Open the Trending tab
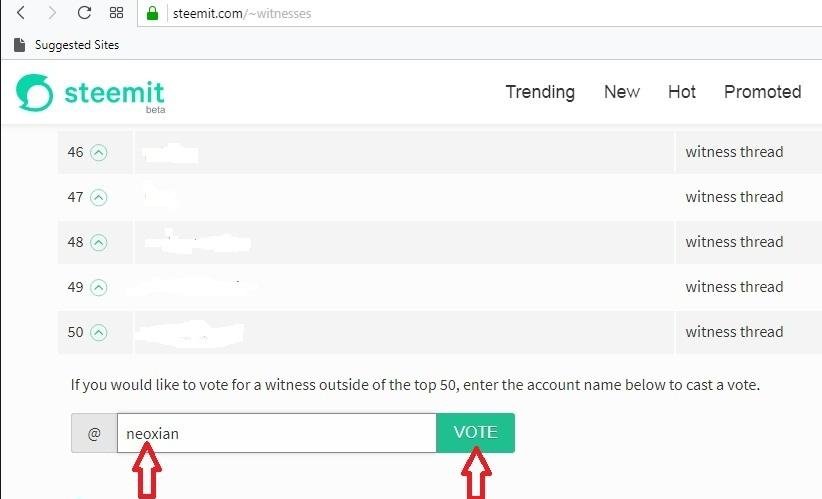The width and height of the screenshot is (822, 499). click(540, 92)
